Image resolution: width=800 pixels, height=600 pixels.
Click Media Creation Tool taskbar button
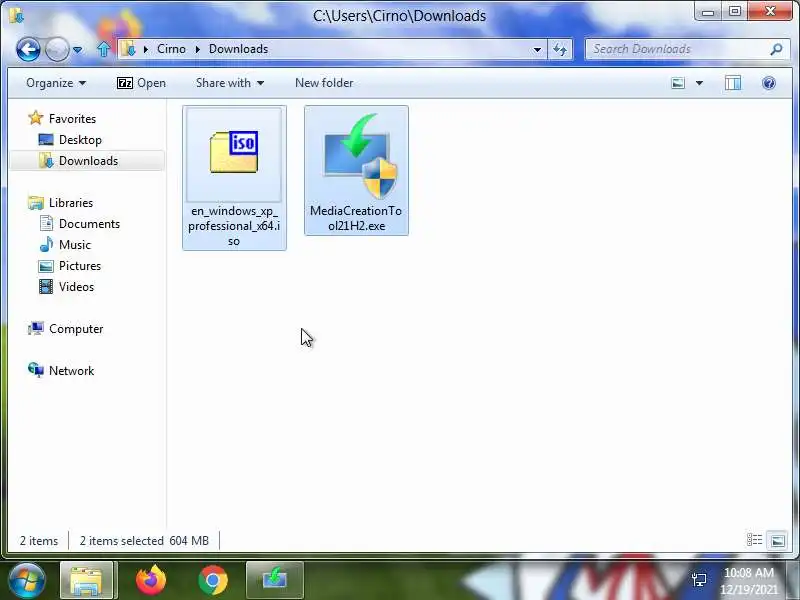[x=275, y=580]
